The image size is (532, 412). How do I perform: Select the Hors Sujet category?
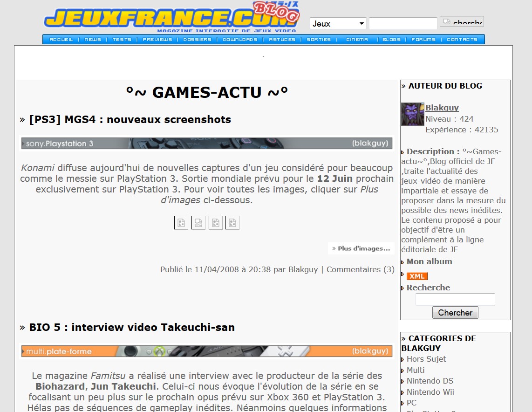pos(426,359)
